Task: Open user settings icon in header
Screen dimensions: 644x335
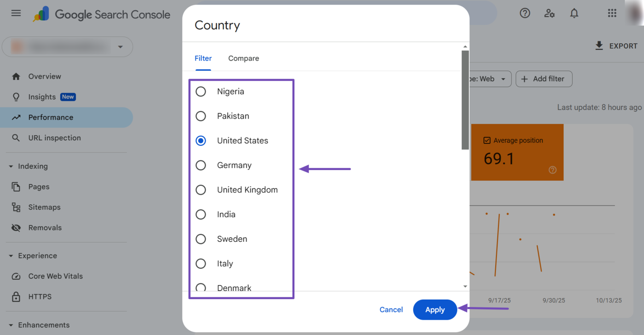Action: point(549,13)
